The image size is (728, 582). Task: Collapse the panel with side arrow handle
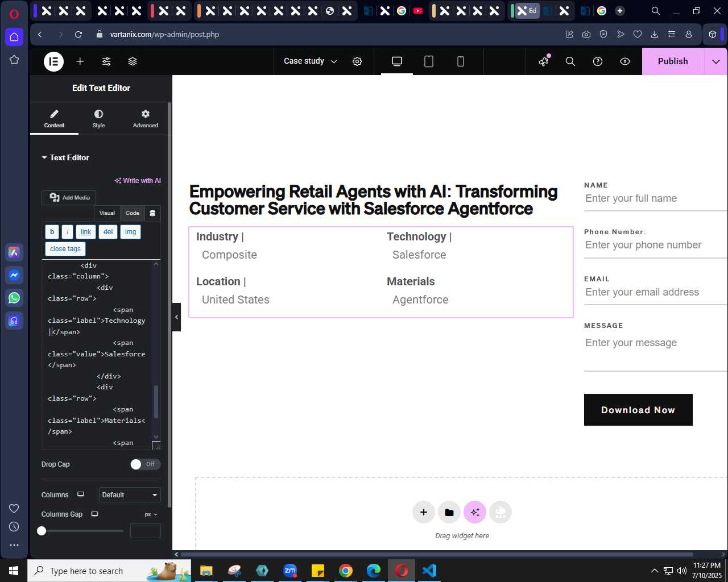176,317
